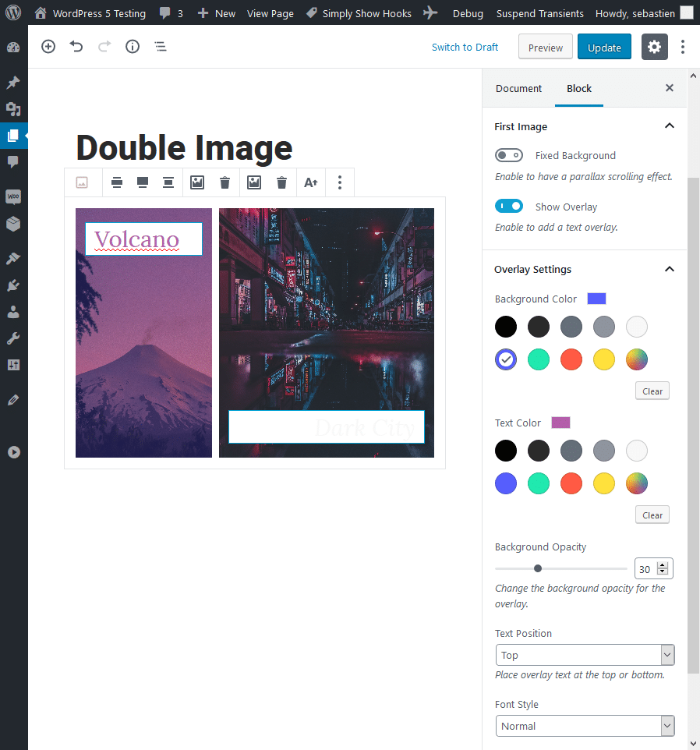Edit the second image
The image size is (700, 750).
pos(254,182)
